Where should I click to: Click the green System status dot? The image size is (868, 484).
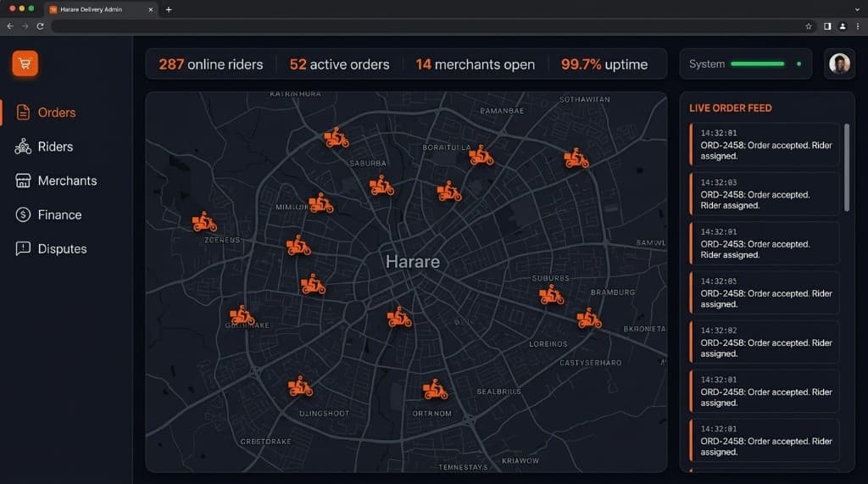tap(798, 64)
